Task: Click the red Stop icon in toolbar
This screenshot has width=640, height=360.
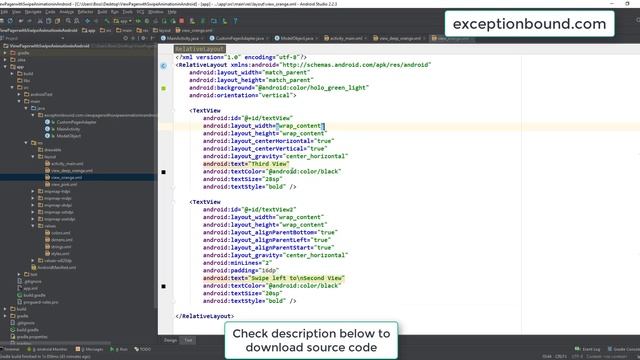Action: (x=181, y=21)
